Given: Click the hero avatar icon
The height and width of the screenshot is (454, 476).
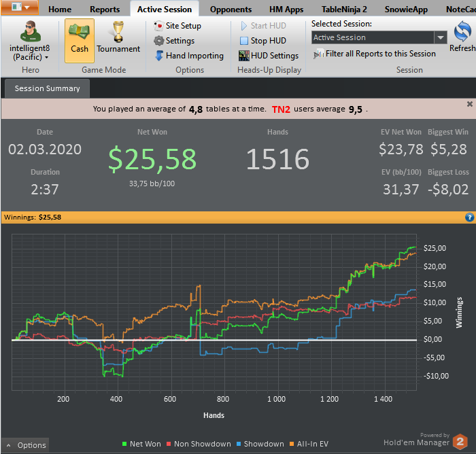Looking at the screenshot, I should coord(31,31).
